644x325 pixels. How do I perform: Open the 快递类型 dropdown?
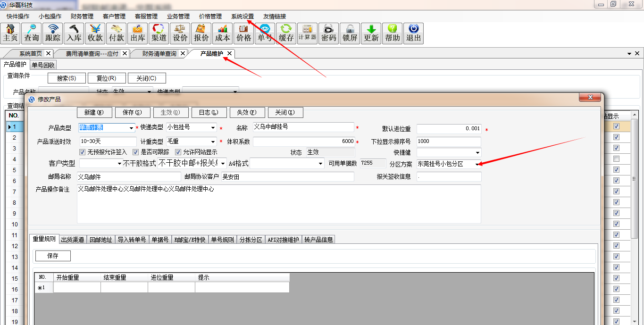click(213, 128)
